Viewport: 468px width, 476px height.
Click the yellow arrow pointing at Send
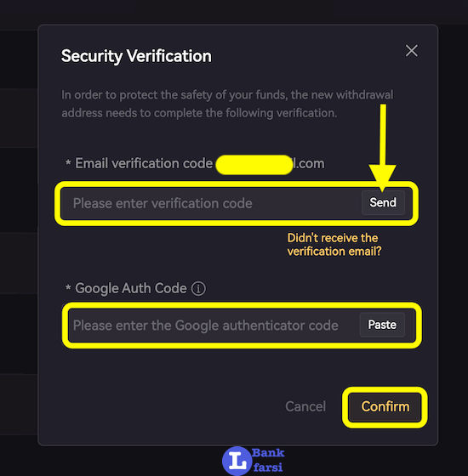tap(383, 148)
